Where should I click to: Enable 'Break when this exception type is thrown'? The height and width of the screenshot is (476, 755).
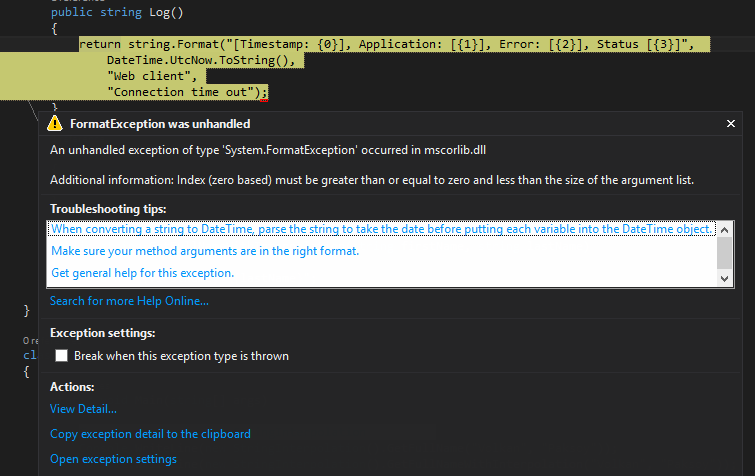click(61, 355)
